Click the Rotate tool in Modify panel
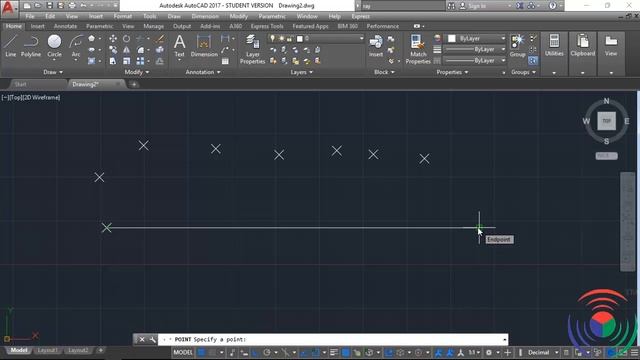Viewport: 640px width, 360px height. [127, 39]
